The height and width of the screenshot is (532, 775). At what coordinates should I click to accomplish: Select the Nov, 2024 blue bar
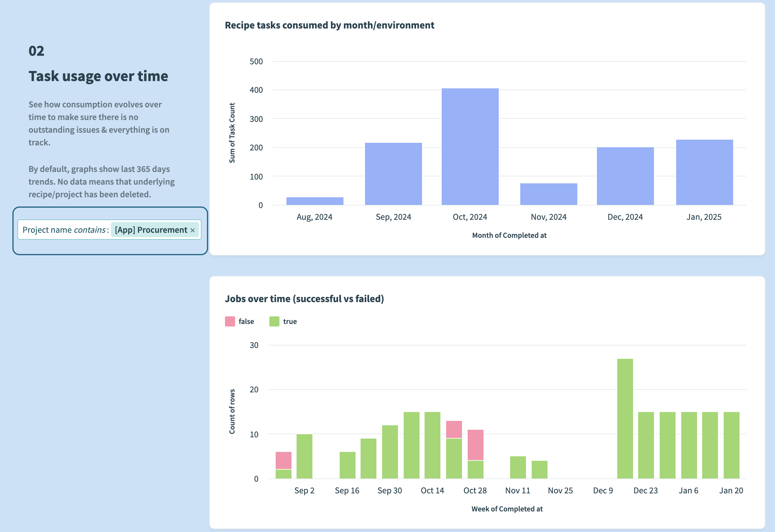[x=548, y=194]
